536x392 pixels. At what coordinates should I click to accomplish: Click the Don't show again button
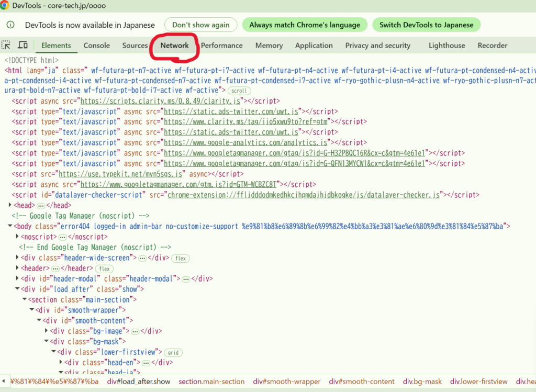point(200,25)
